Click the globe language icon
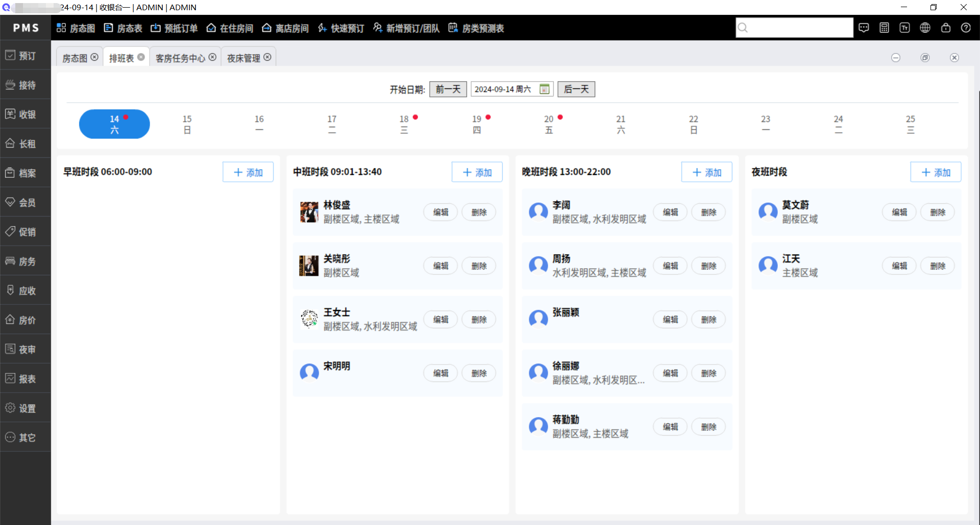The image size is (980, 525). point(925,28)
